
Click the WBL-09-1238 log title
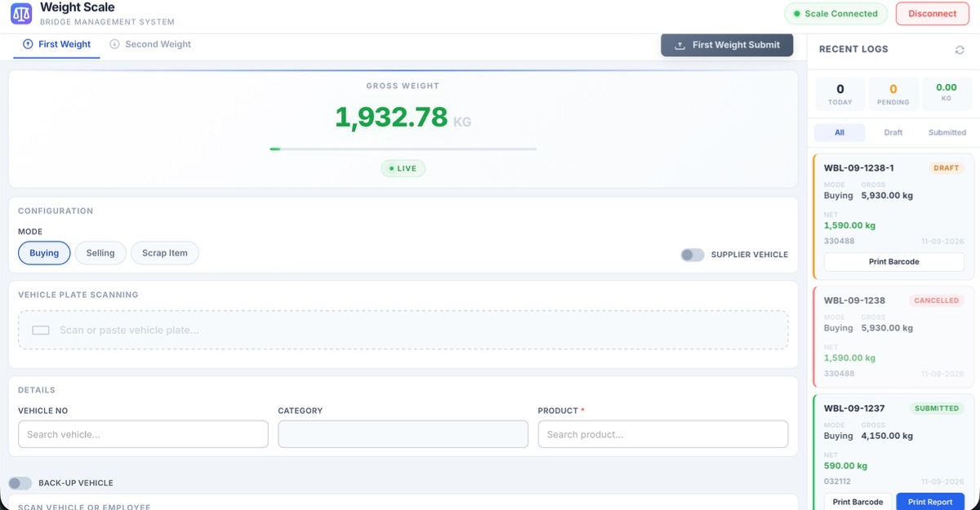(854, 300)
